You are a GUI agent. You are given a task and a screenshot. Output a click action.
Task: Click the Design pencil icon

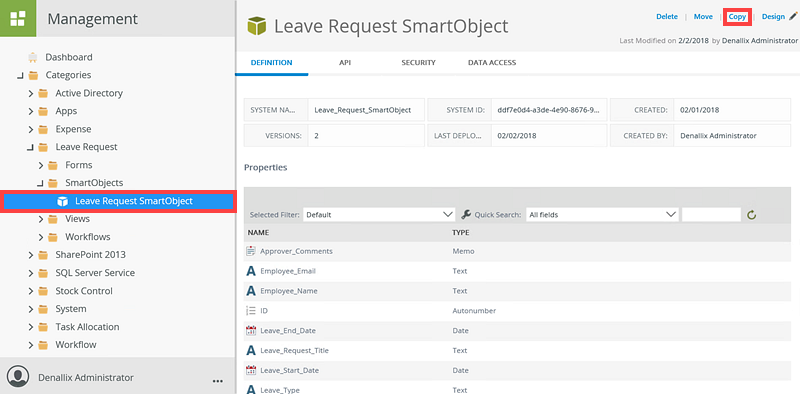click(793, 17)
